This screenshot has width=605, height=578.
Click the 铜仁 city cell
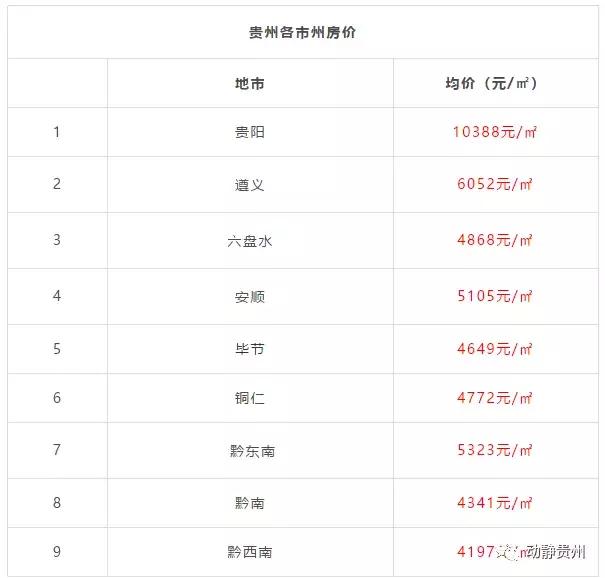250,398
